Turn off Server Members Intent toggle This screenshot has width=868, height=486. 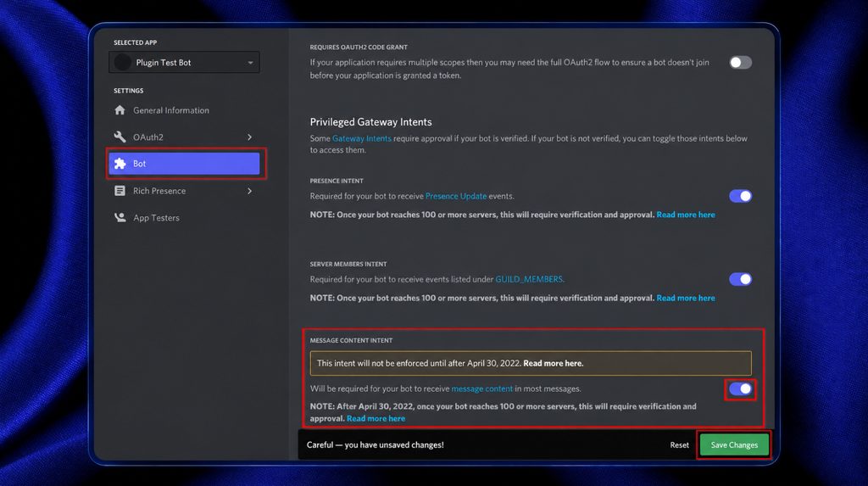[740, 279]
